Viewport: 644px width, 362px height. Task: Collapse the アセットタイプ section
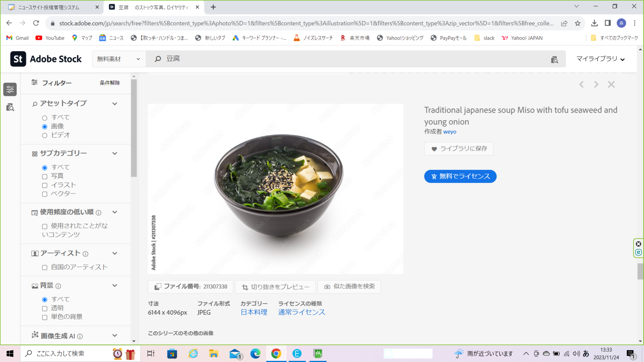click(115, 104)
